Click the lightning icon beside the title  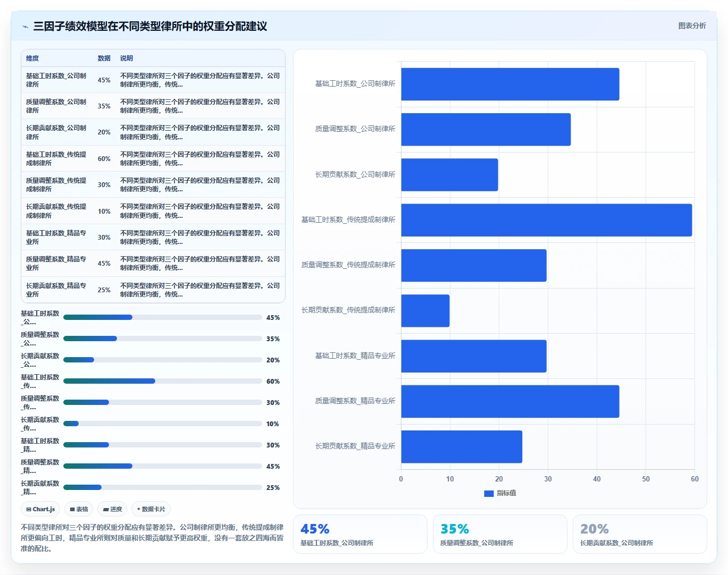point(25,27)
